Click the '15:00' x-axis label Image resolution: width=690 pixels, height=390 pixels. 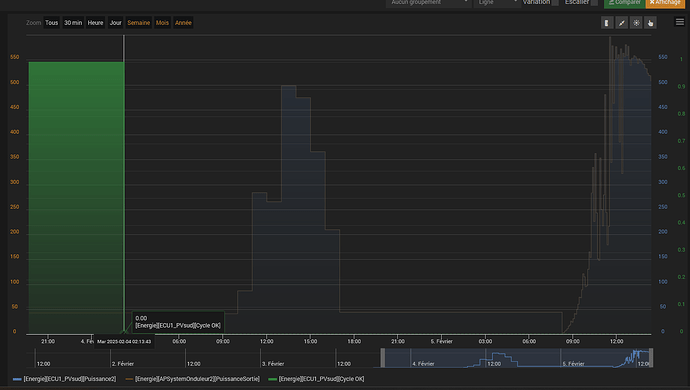(310, 341)
